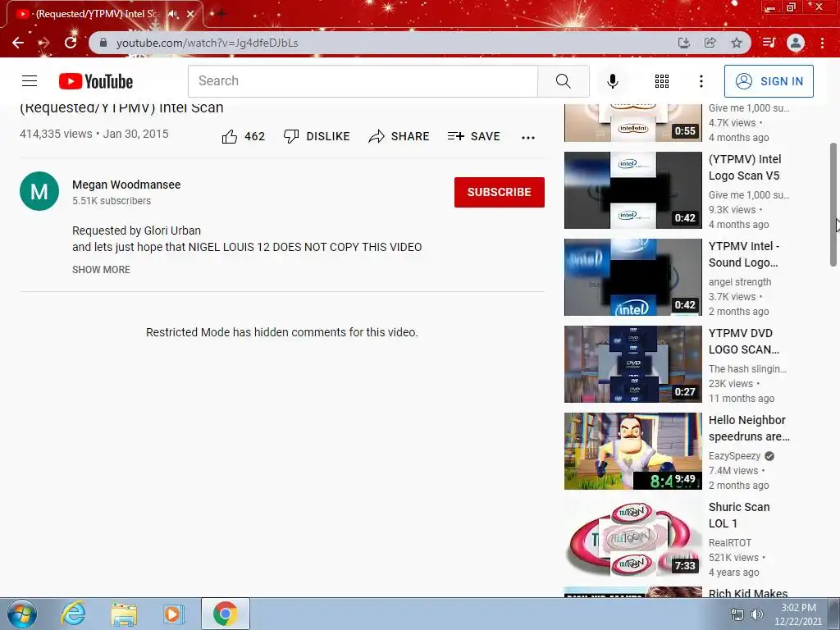Click the Shuric Scan LOL 1 title

pos(739,515)
